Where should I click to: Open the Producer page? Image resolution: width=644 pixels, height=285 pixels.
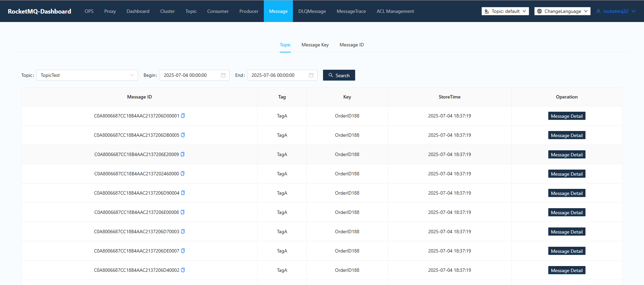tap(249, 11)
